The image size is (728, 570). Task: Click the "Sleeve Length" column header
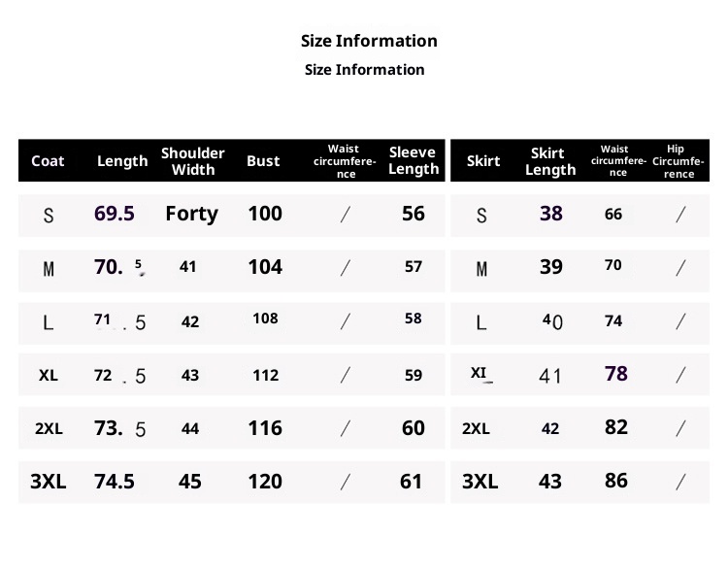point(414,161)
